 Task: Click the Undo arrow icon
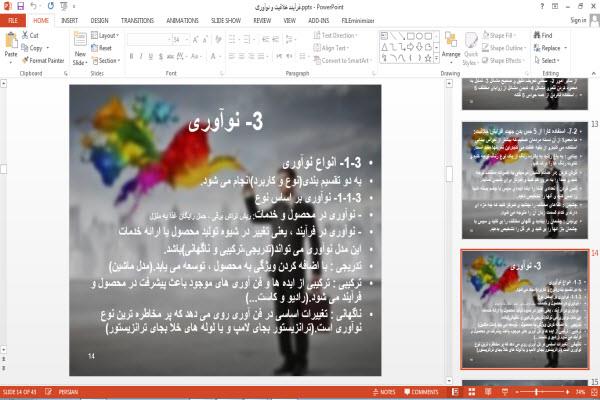click(x=34, y=7)
